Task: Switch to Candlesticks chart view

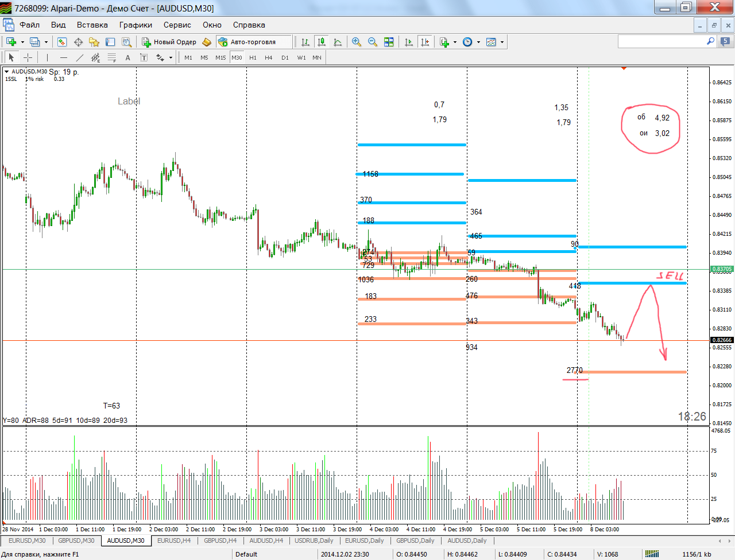Action: pos(322,42)
